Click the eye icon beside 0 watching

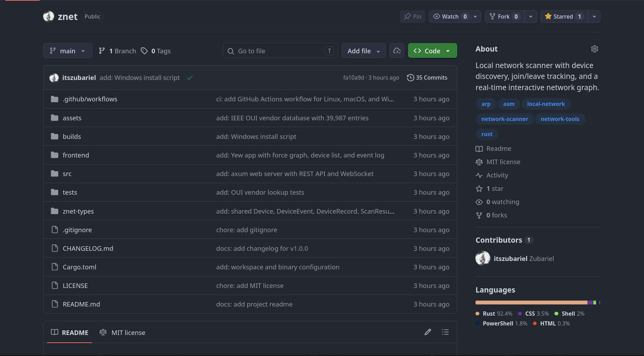479,202
